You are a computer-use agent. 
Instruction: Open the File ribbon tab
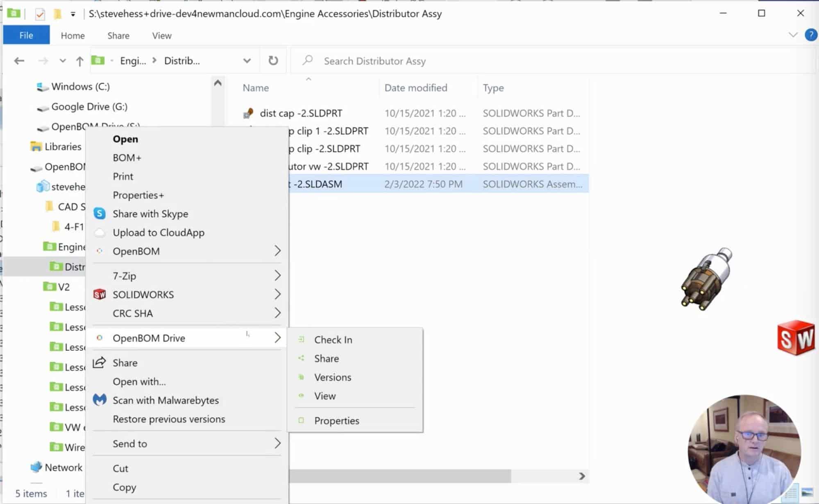(26, 35)
